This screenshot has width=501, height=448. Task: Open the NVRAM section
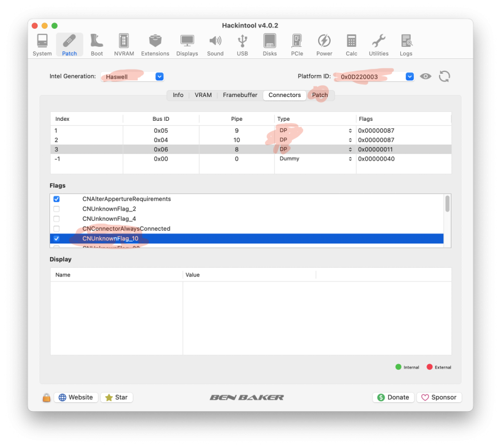pos(124,45)
